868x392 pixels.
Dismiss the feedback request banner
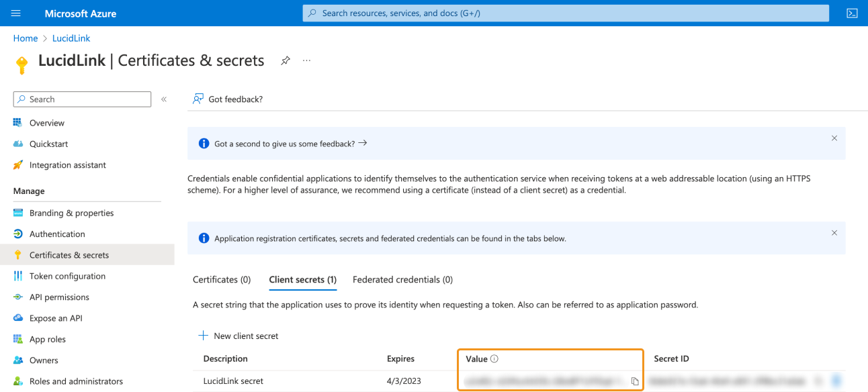(834, 138)
